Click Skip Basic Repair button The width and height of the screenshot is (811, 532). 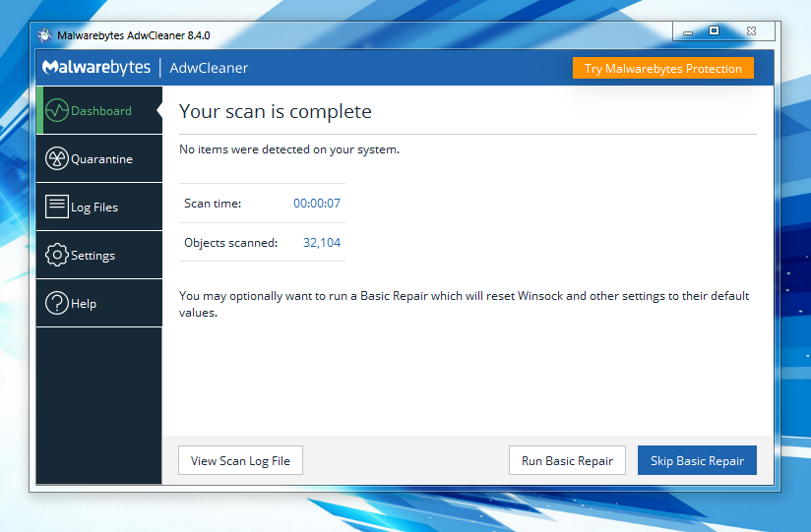697,460
